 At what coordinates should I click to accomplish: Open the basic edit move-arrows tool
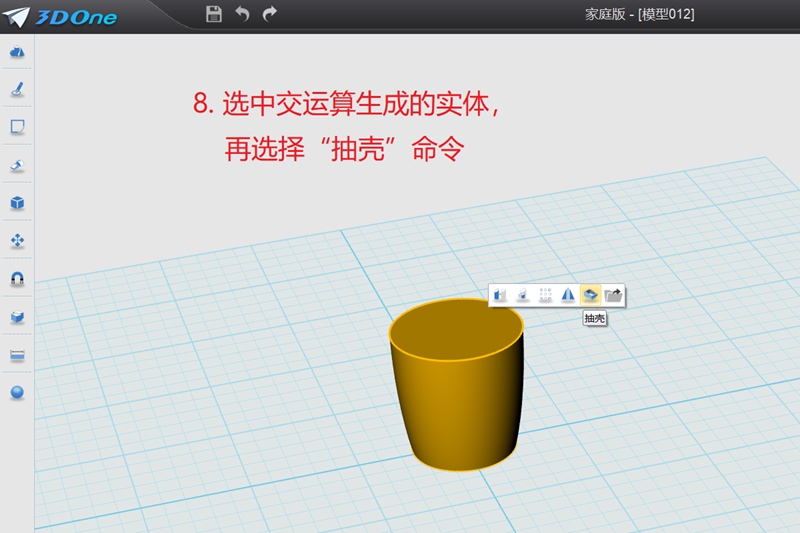pos(17,241)
